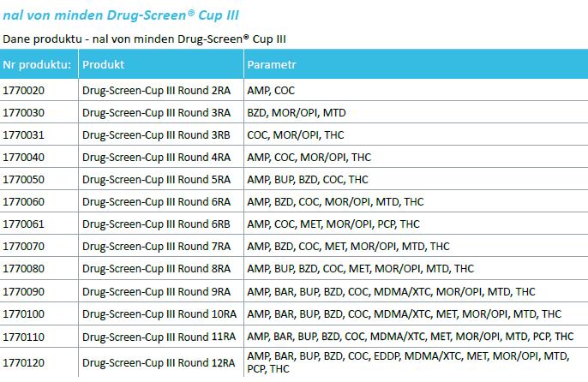The width and height of the screenshot is (588, 382).
Task: Click product number 1770060
Action: 24,201
